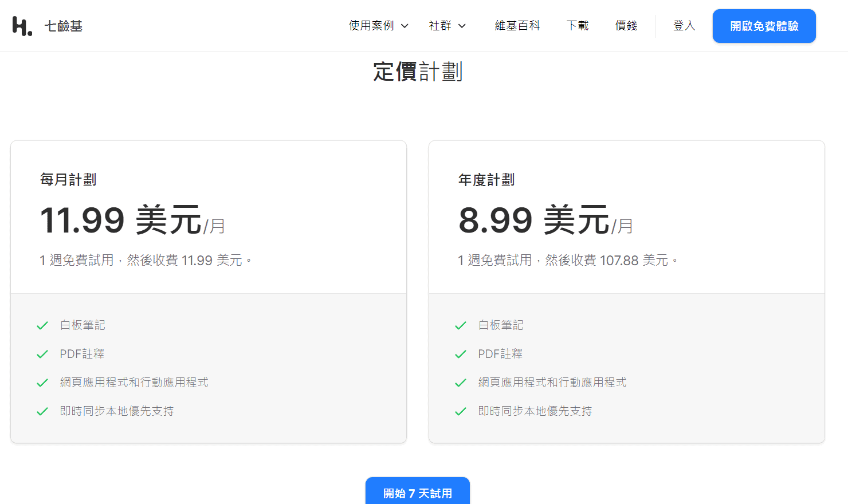Start the trial via 開始 7 天試用 button
The image size is (848, 504).
coord(418,493)
